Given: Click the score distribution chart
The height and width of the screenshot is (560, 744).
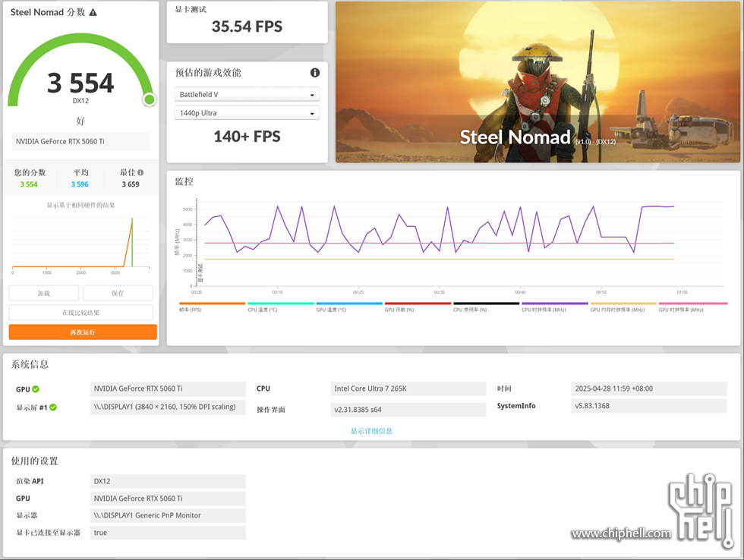Looking at the screenshot, I should click(80, 244).
